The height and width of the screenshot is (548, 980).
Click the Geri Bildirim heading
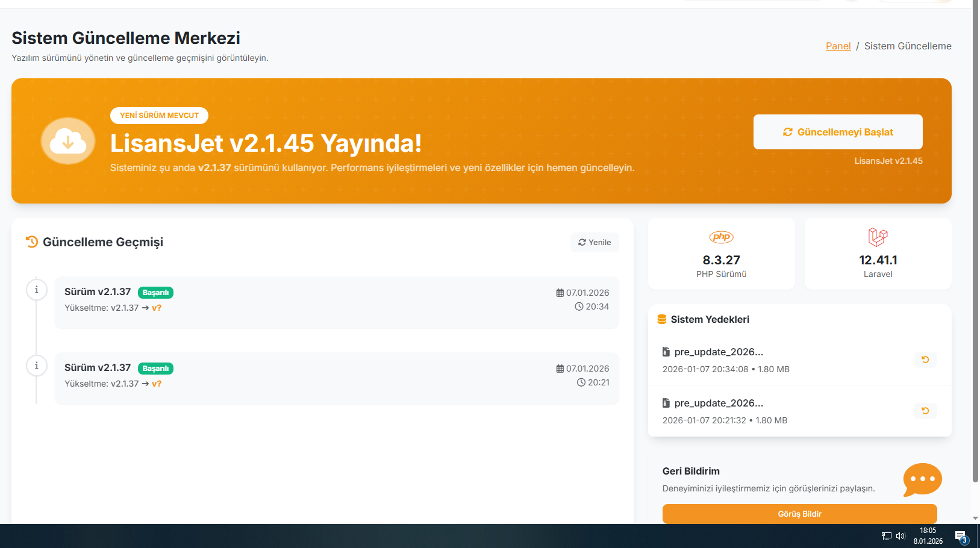pyautogui.click(x=691, y=471)
